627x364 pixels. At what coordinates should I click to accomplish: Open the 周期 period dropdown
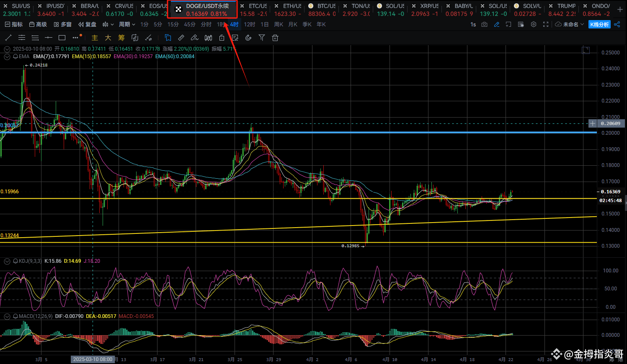point(127,24)
